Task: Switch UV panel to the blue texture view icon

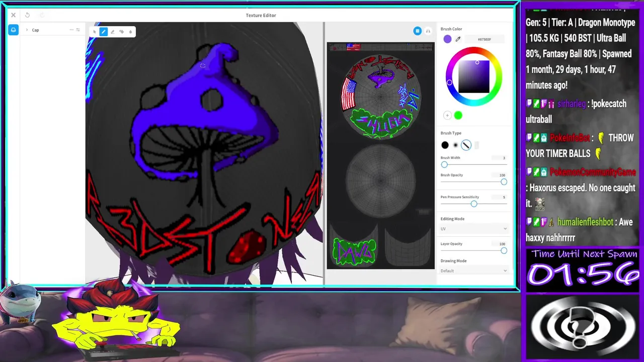Action: coord(417,31)
